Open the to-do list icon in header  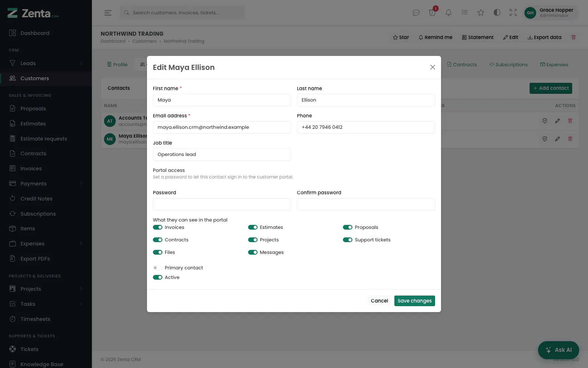(x=465, y=13)
